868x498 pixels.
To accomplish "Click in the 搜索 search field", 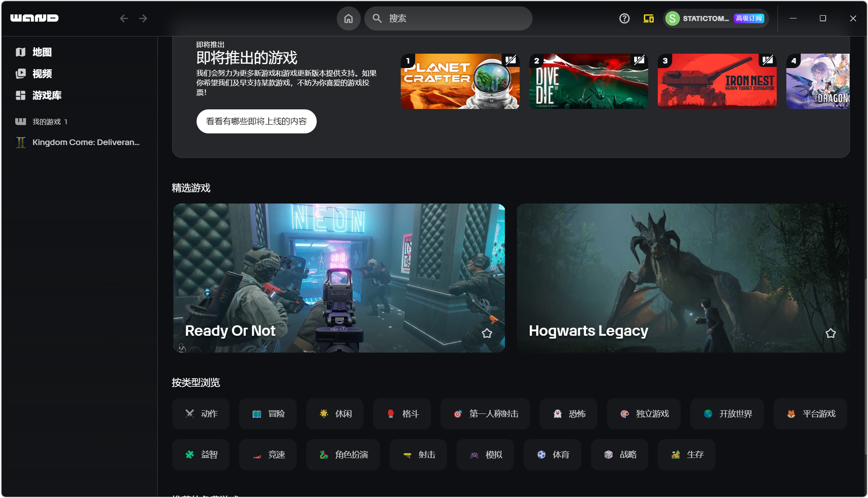I will [x=448, y=18].
